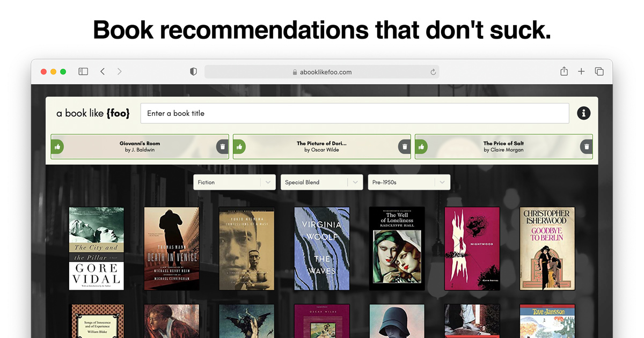Image resolution: width=644 pixels, height=338 pixels.
Task: Show the Safari tab overview
Action: (x=599, y=71)
